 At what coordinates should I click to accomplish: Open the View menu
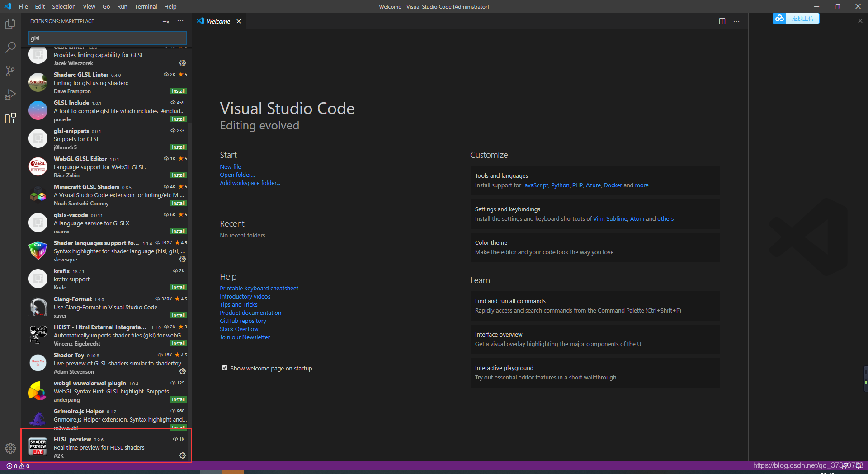89,6
